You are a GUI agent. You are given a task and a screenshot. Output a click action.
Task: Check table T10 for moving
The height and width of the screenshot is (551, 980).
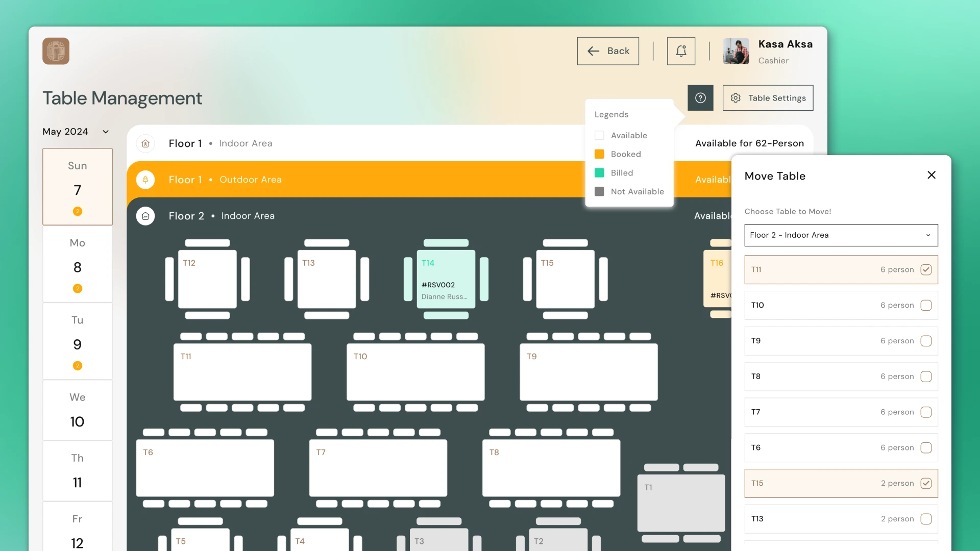pyautogui.click(x=926, y=305)
